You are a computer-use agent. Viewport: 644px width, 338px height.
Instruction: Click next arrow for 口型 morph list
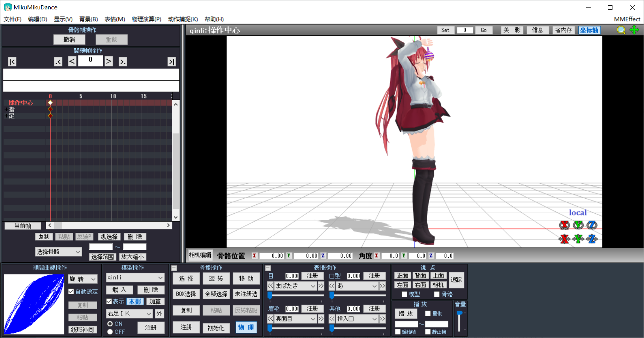[x=382, y=286]
